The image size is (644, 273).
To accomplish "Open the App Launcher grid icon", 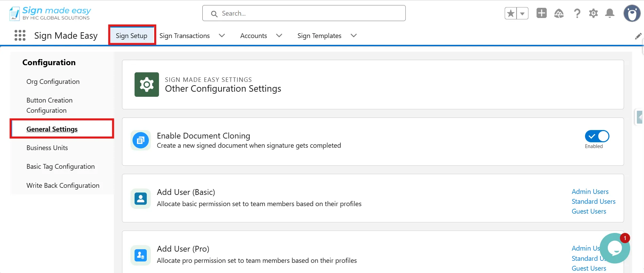I will coord(20,35).
